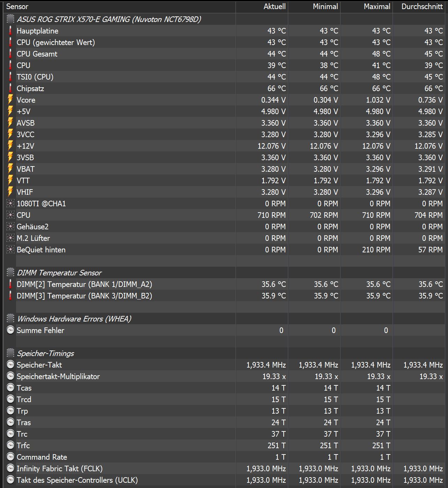The image size is (448, 488).
Task: Click the 0.736 V average Vcore value
Action: tap(430, 100)
